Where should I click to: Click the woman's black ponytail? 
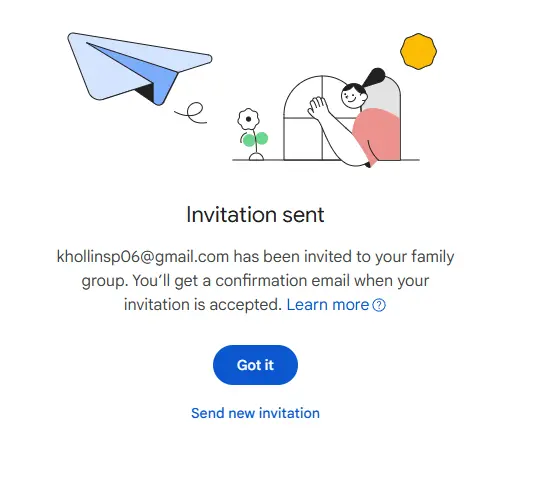[x=372, y=78]
